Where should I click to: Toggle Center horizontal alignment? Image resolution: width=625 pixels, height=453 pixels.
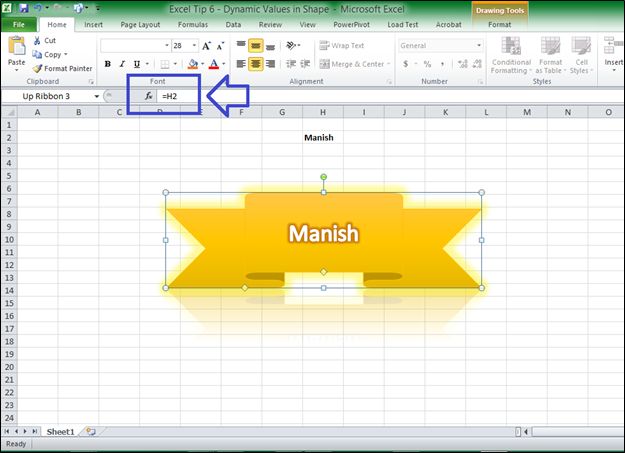point(256,64)
